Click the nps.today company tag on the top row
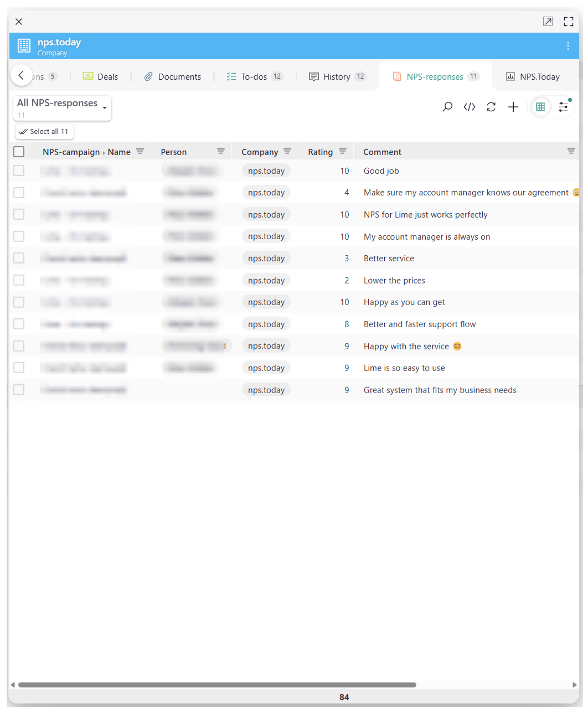The width and height of the screenshot is (588, 712). point(266,171)
